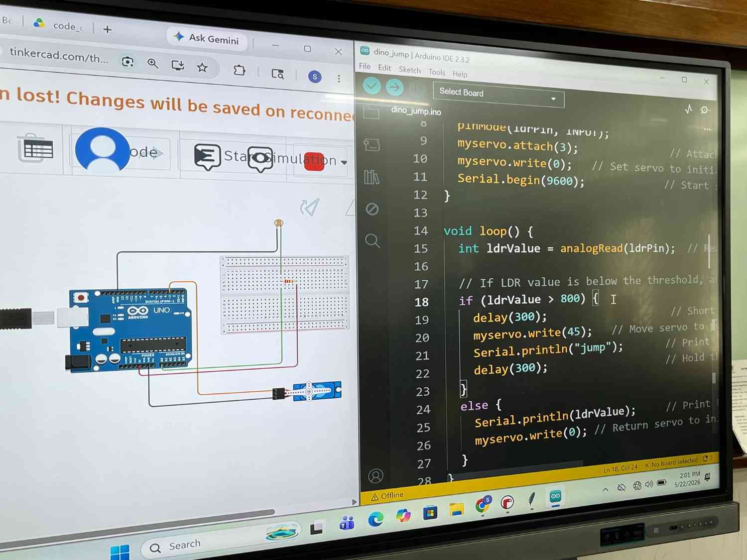747x560 pixels.
Task: Open the Serial Plotter icon in Arduino IDE
Action: tap(689, 109)
